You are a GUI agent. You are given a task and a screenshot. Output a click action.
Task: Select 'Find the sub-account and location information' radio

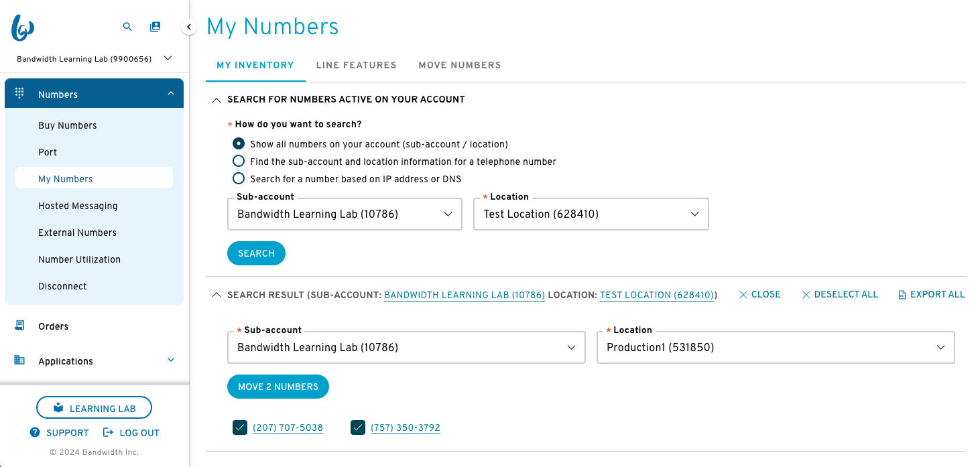click(x=239, y=161)
